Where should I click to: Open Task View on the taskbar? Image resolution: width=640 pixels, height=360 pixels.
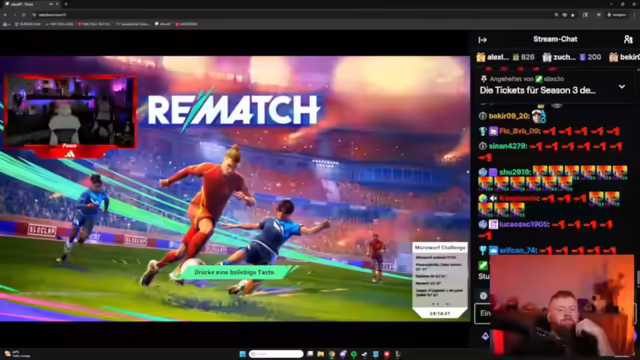tap(310, 354)
